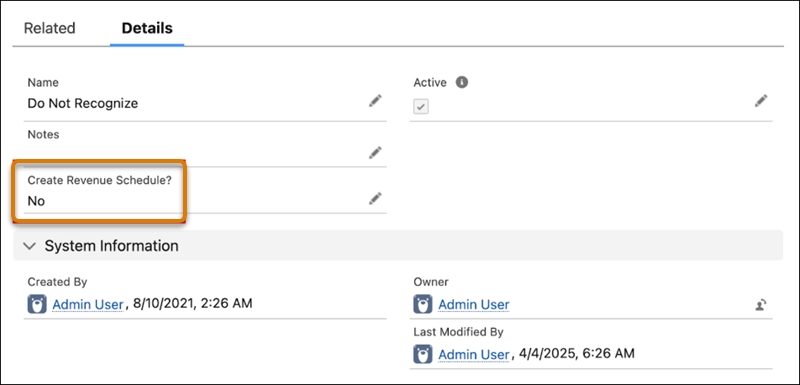Viewport: 800px width, 385px height.
Task: Click the 'No' revenue schedule value
Action: point(36,201)
